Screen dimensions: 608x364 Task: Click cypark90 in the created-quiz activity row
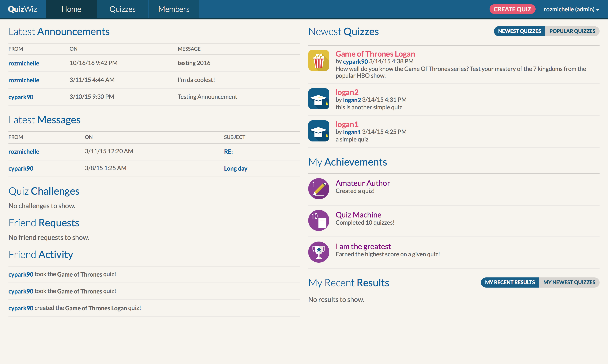click(x=21, y=308)
